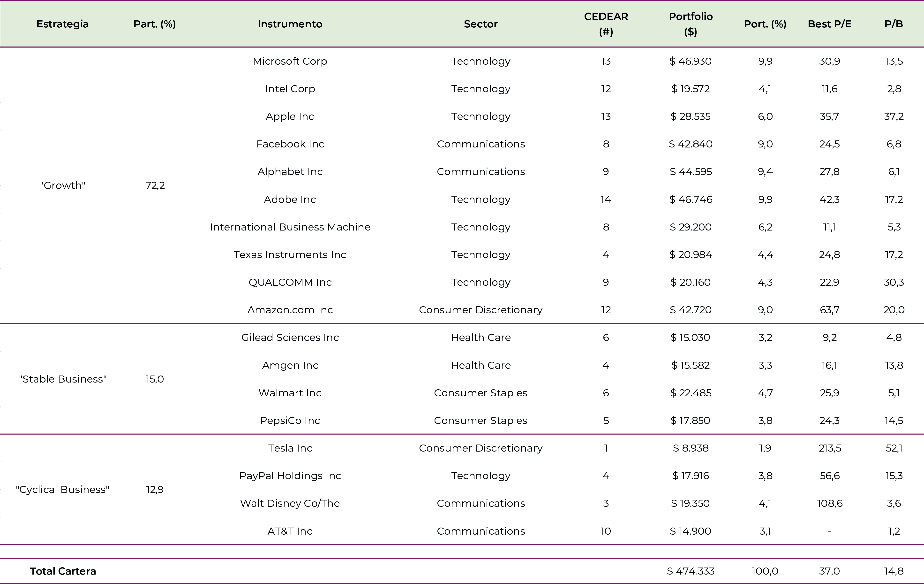This screenshot has height=584, width=924.
Task: Select the Tesla Inc cell
Action: (x=290, y=448)
